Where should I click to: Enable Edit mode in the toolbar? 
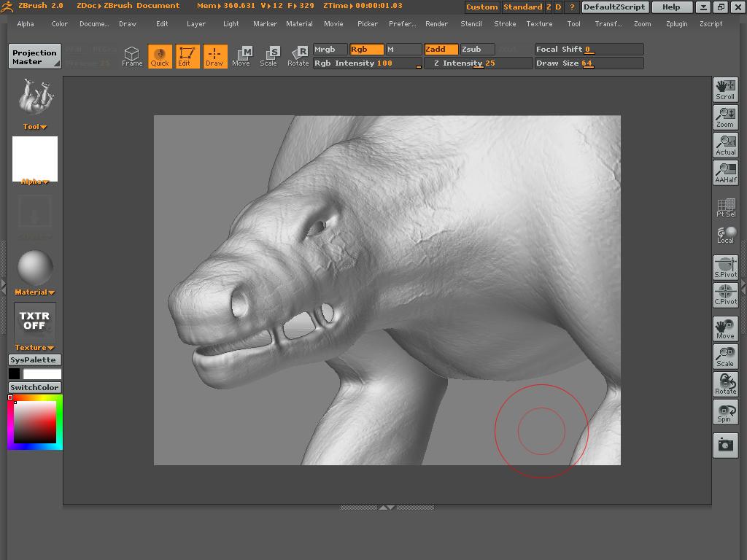[x=188, y=56]
